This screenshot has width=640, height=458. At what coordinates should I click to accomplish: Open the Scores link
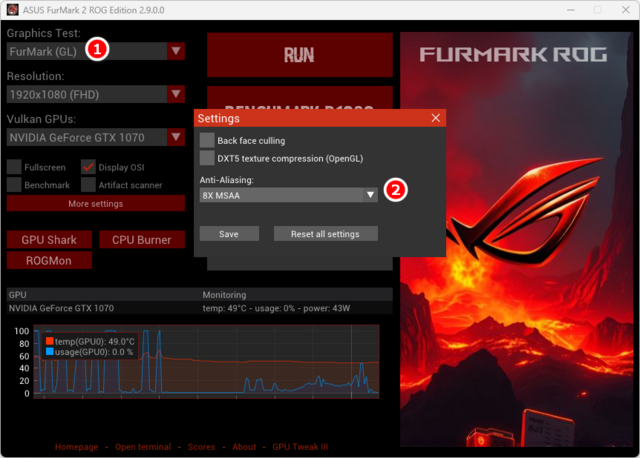[x=201, y=447]
